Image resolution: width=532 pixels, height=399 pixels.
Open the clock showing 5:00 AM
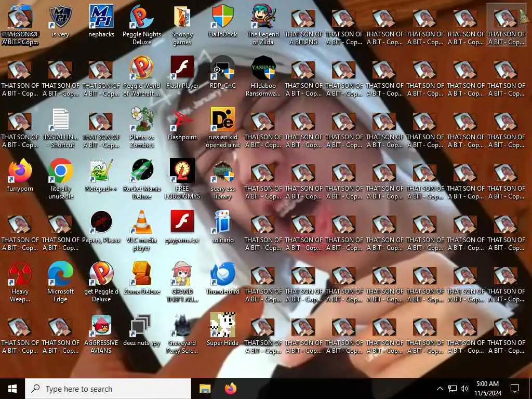(487, 389)
